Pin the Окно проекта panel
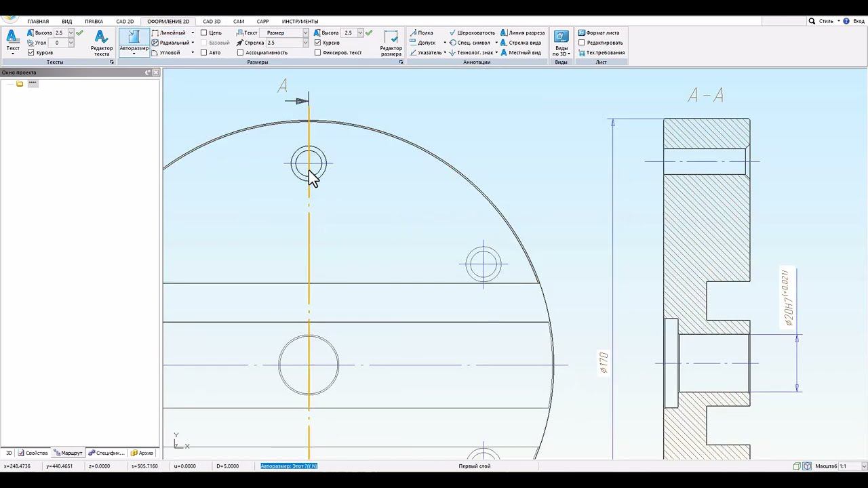 point(148,73)
